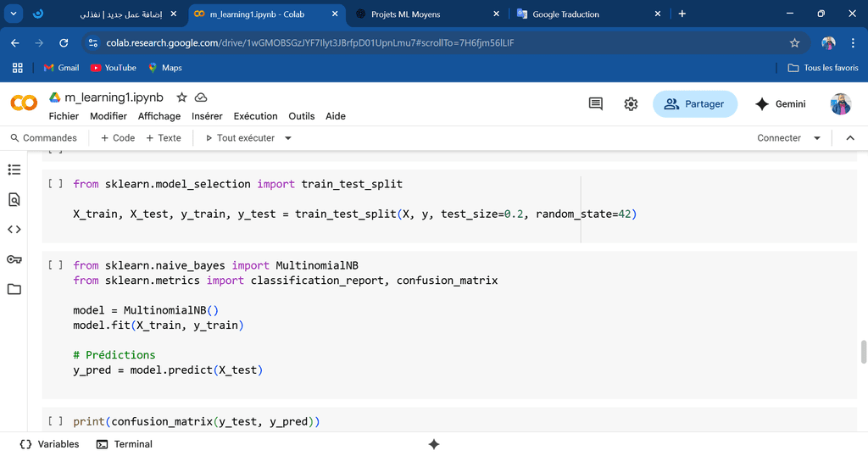
Task: Add a new Code cell
Action: 118,138
